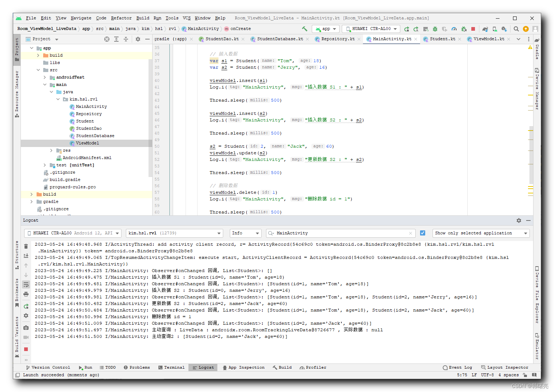Click the Logcat search filter field
554x392 pixels.
coord(329,233)
